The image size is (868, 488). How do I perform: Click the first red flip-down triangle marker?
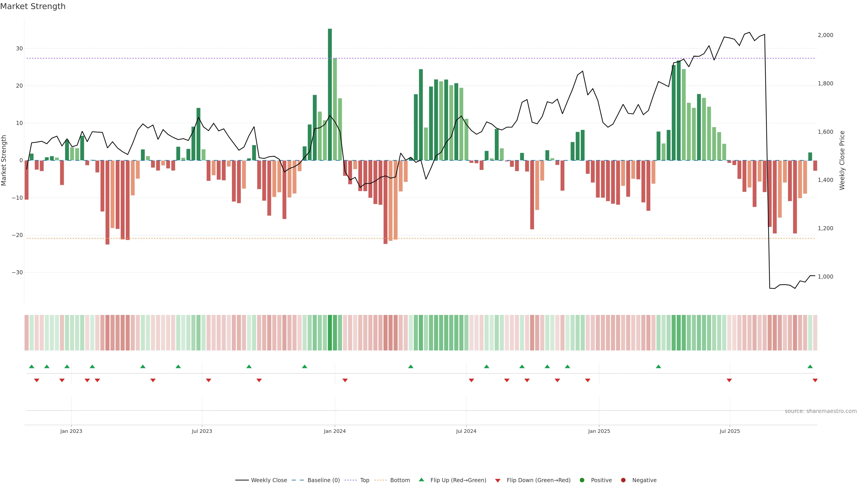coord(37,380)
